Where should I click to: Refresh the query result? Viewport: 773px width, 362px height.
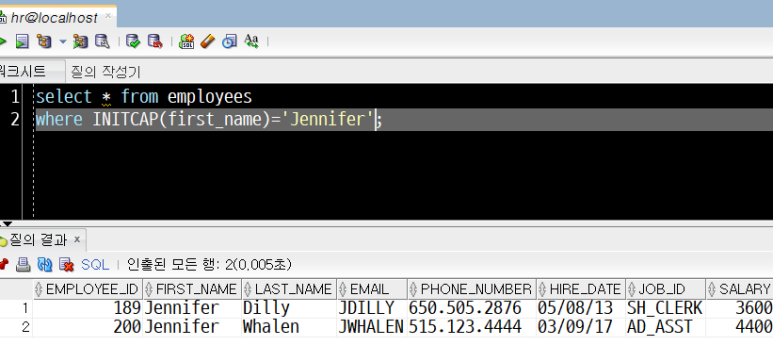pyautogui.click(x=44, y=265)
